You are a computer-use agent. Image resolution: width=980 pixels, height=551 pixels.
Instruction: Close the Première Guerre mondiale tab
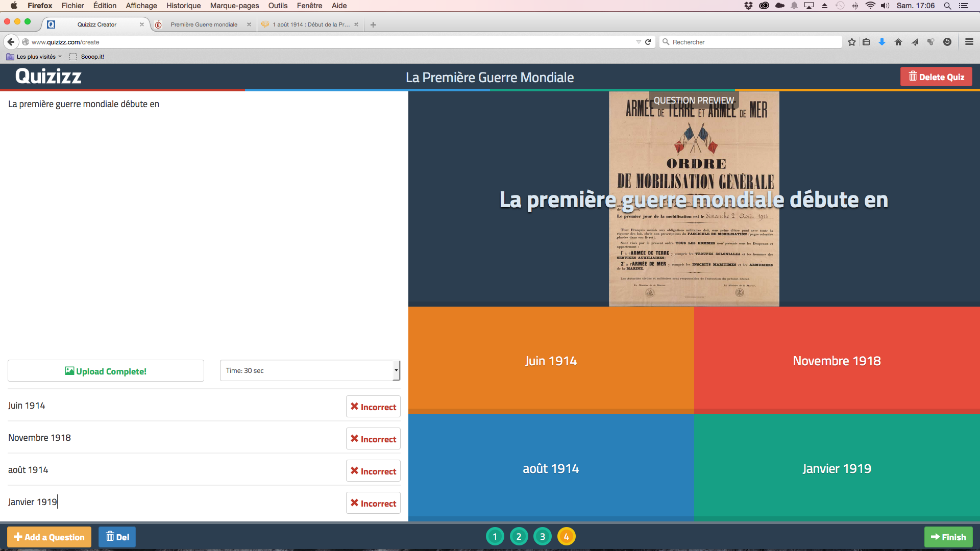249,24
